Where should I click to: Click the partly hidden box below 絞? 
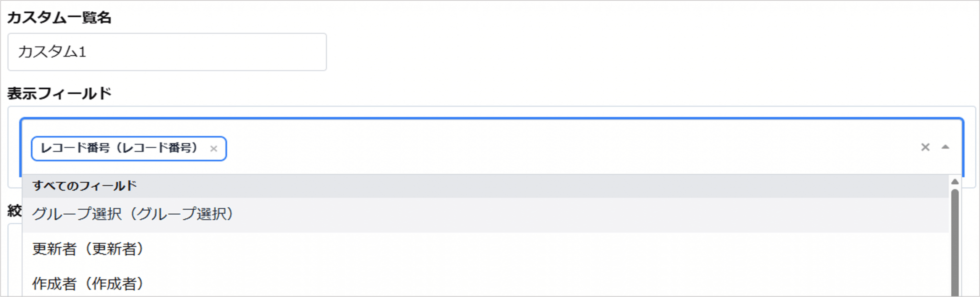click(x=14, y=258)
